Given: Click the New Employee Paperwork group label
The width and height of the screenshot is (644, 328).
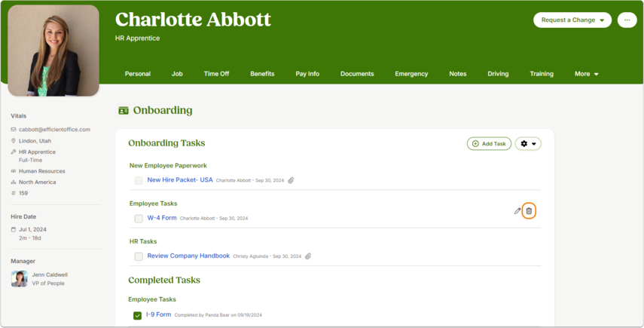Looking at the screenshot, I should [x=168, y=166].
